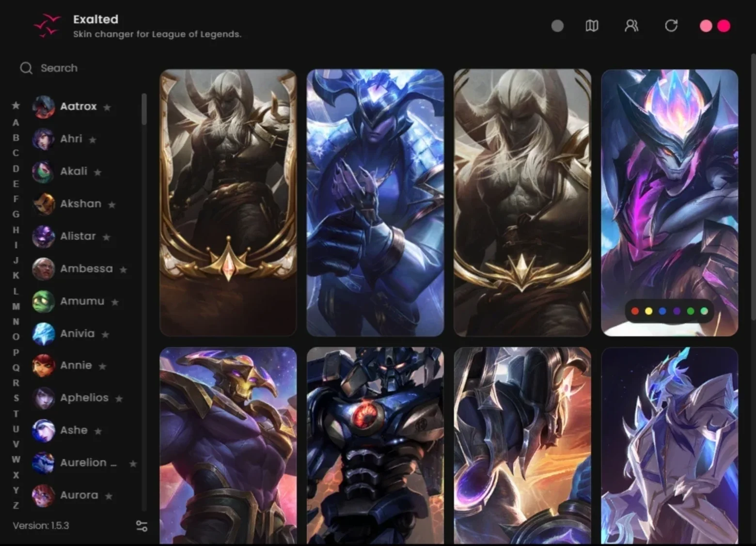Click the Exalted bird logo
Viewport: 756px width, 546px height.
tap(47, 26)
